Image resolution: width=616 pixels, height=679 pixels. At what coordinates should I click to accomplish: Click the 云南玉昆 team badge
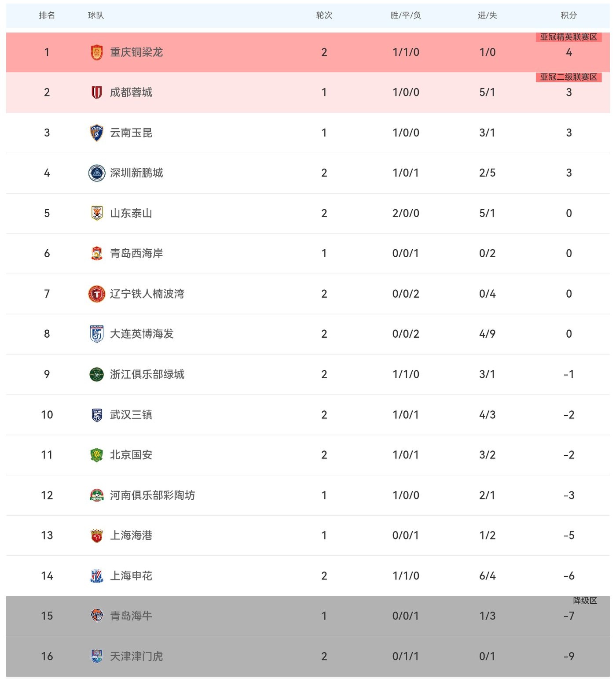click(x=96, y=133)
